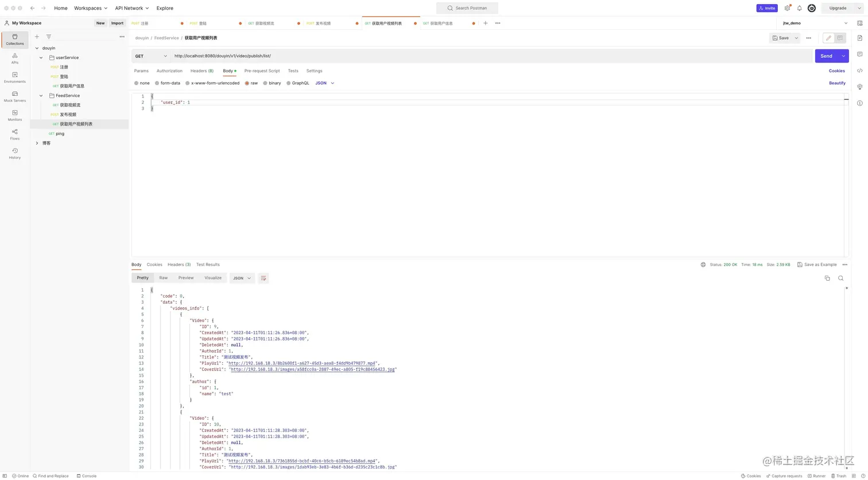The image size is (868, 480).
Task: Click the Invite button
Action: click(x=767, y=8)
